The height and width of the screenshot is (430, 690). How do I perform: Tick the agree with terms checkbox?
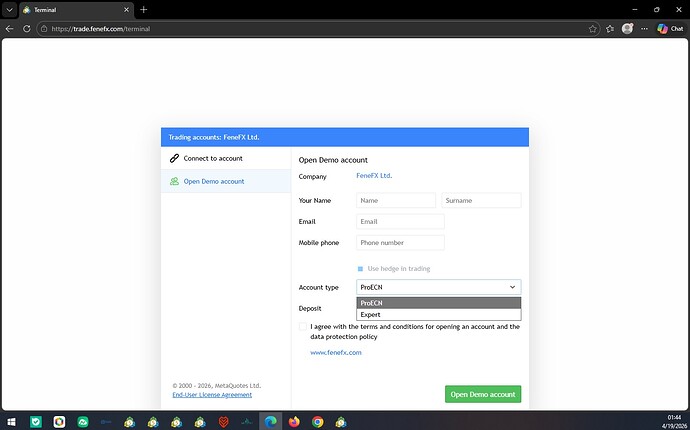303,327
